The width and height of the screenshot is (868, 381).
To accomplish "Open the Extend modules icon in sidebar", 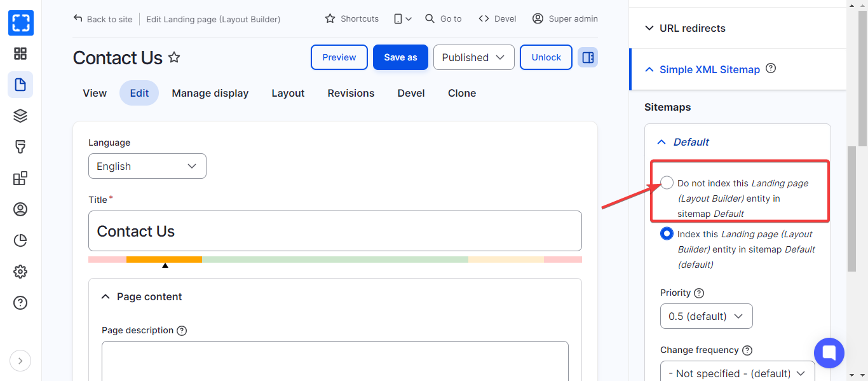I will click(20, 178).
